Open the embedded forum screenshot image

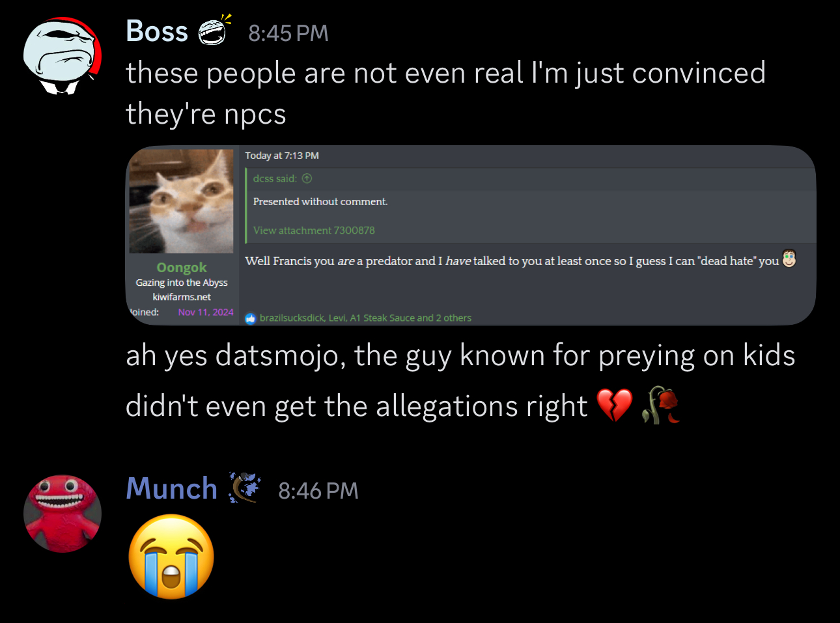pos(471,235)
